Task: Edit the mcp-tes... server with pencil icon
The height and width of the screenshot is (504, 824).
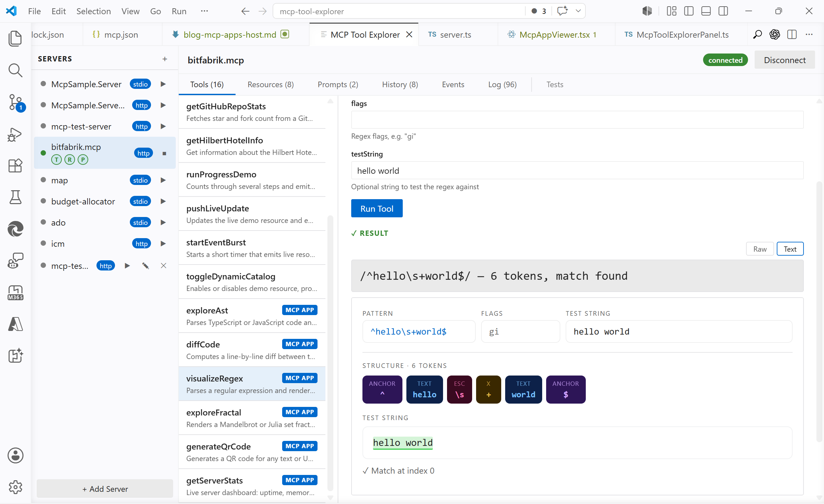Action: pyautogui.click(x=145, y=266)
